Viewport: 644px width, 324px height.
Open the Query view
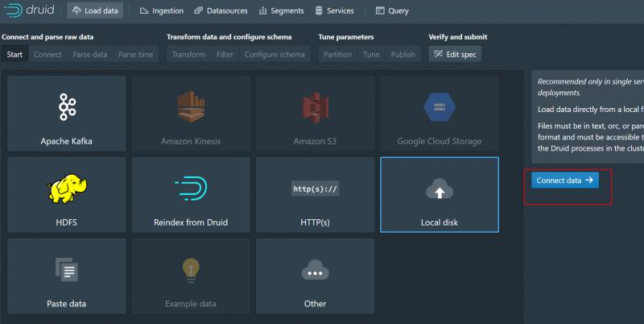click(x=392, y=10)
